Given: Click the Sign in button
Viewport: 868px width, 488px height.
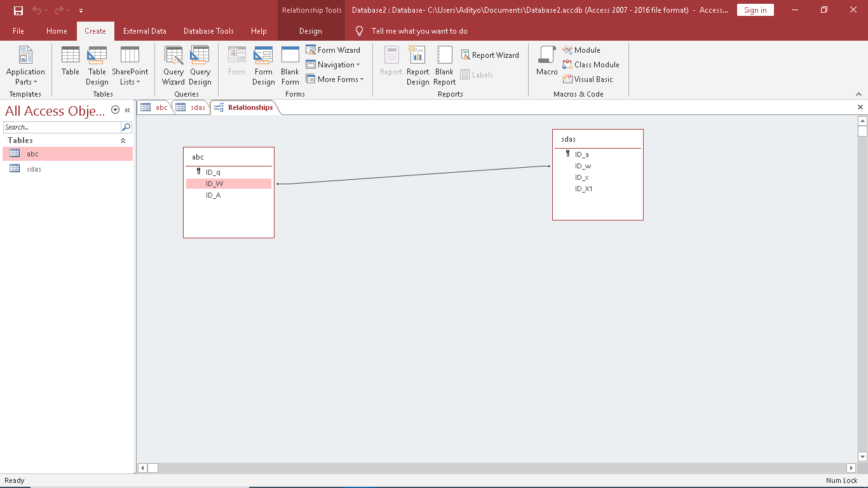Looking at the screenshot, I should (755, 10).
